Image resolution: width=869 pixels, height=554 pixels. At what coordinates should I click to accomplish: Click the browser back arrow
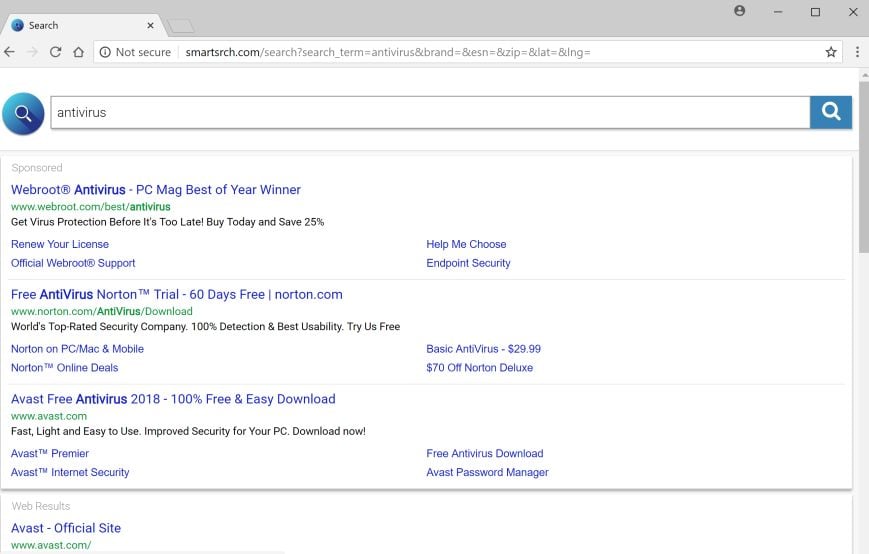pyautogui.click(x=9, y=52)
